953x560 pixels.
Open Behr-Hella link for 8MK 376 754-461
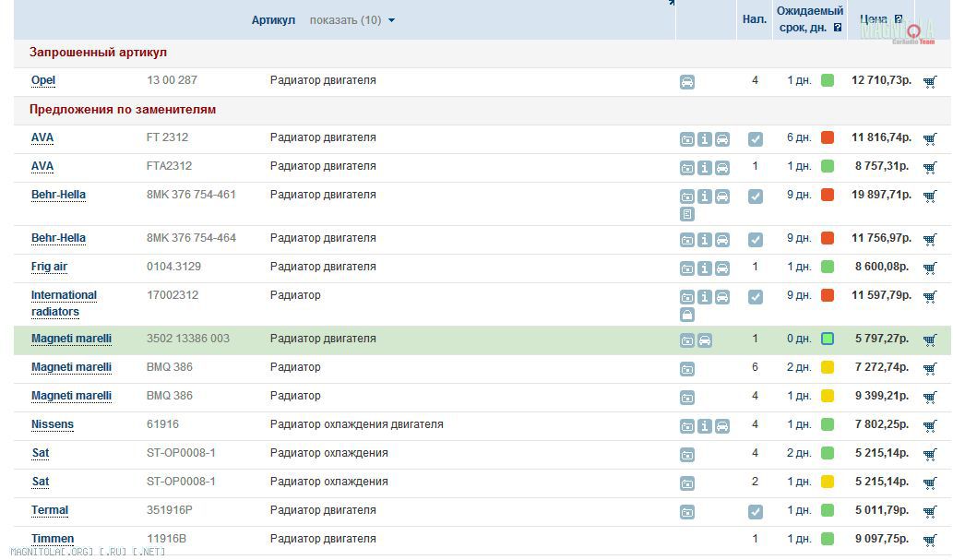[58, 195]
